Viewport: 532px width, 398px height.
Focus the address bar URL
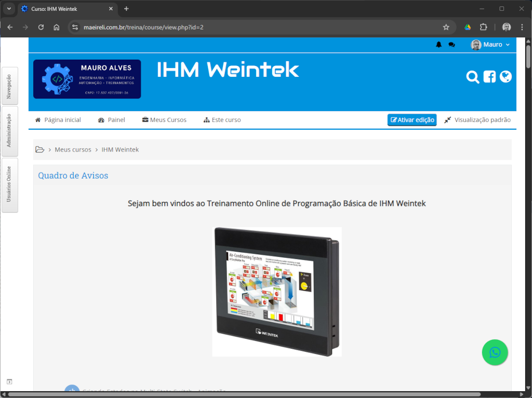pyautogui.click(x=143, y=27)
